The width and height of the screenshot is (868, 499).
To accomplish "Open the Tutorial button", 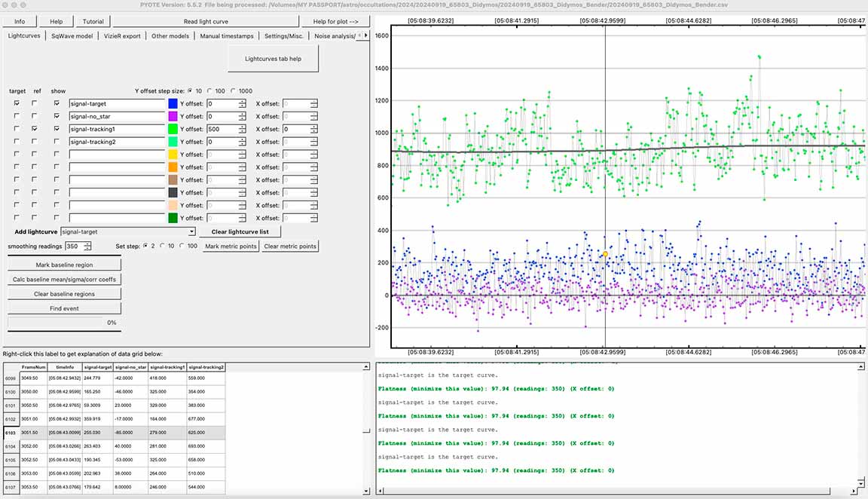I will click(x=93, y=22).
